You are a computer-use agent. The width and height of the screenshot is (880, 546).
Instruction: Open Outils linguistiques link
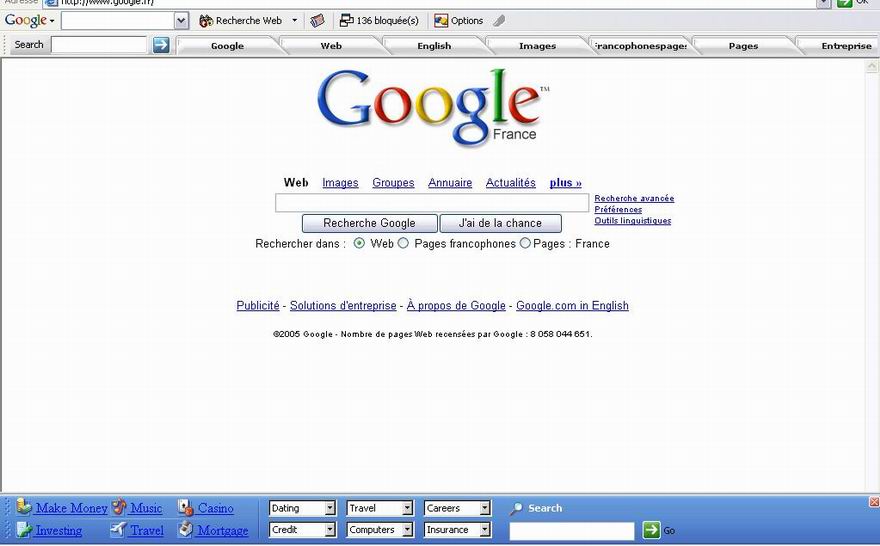(x=632, y=221)
